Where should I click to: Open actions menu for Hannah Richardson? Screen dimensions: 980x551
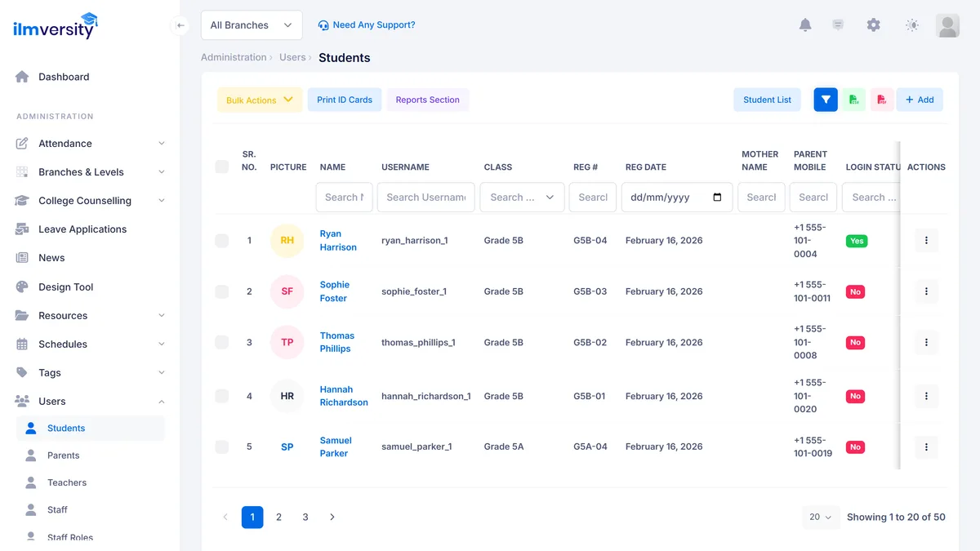(926, 396)
